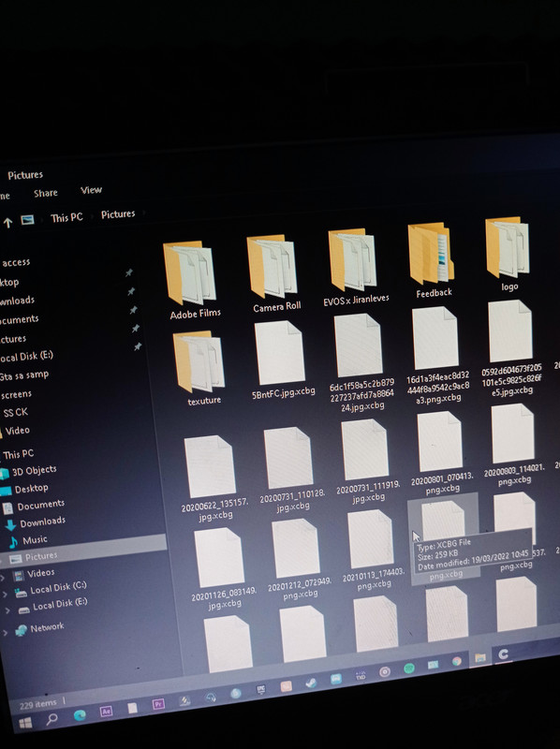Open the View ribbon tab
This screenshot has height=749, width=560.
pyautogui.click(x=91, y=190)
